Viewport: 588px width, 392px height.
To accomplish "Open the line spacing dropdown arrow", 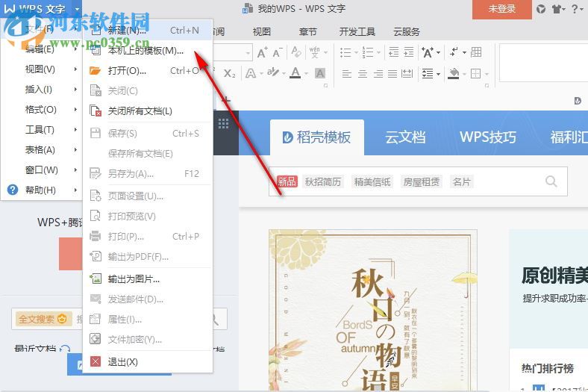I will [438, 74].
